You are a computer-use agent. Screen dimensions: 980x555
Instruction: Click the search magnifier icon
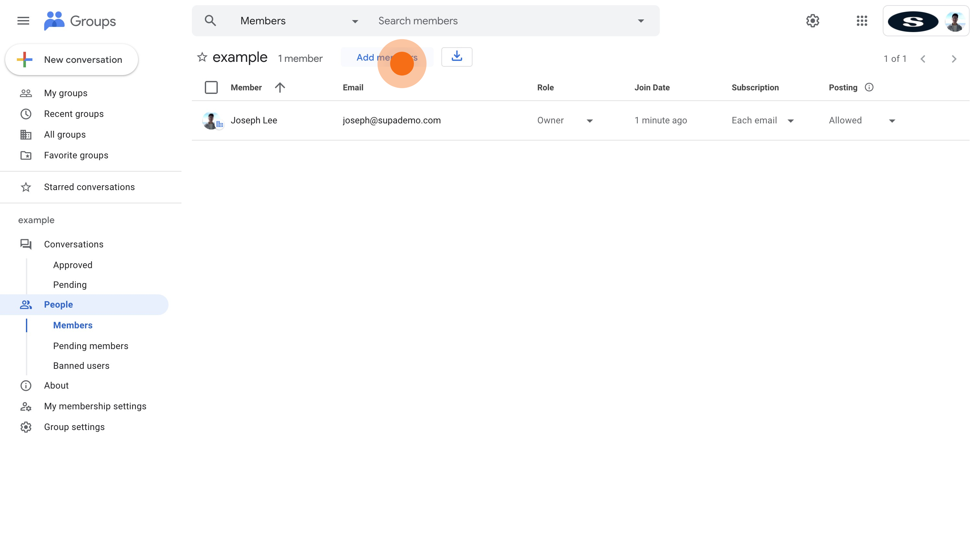(x=210, y=21)
